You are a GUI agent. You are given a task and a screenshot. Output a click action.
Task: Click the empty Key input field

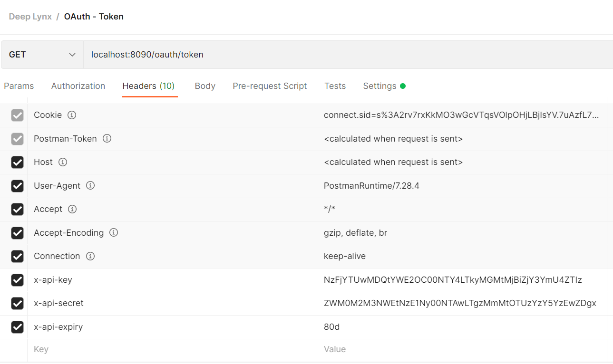pyautogui.click(x=172, y=349)
